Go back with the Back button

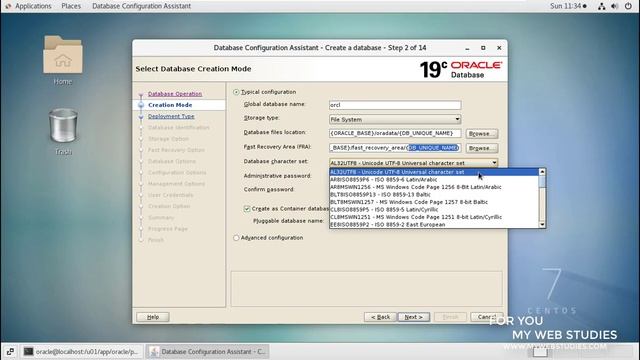380,317
